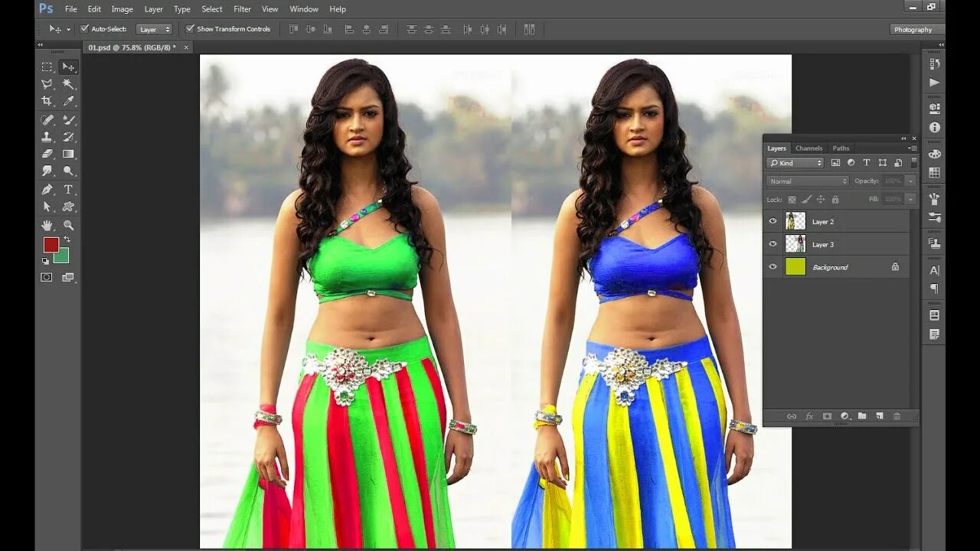
Task: Create a new layer
Action: tap(880, 416)
